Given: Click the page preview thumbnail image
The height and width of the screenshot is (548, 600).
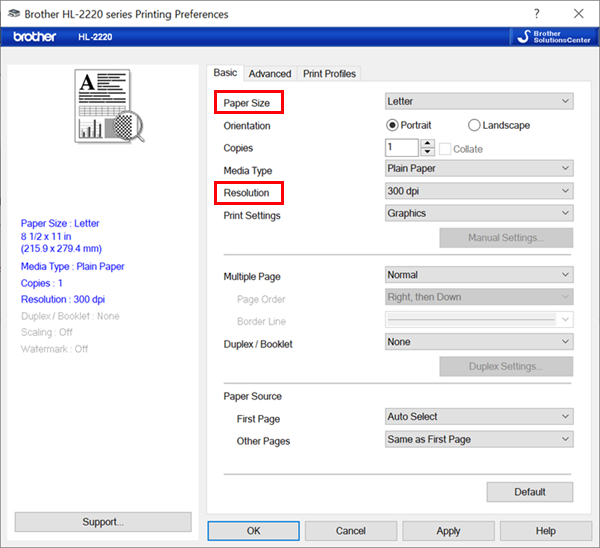Looking at the screenshot, I should coord(109,106).
